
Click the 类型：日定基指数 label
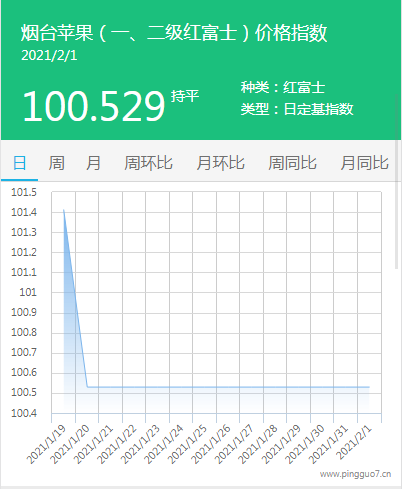point(297,109)
